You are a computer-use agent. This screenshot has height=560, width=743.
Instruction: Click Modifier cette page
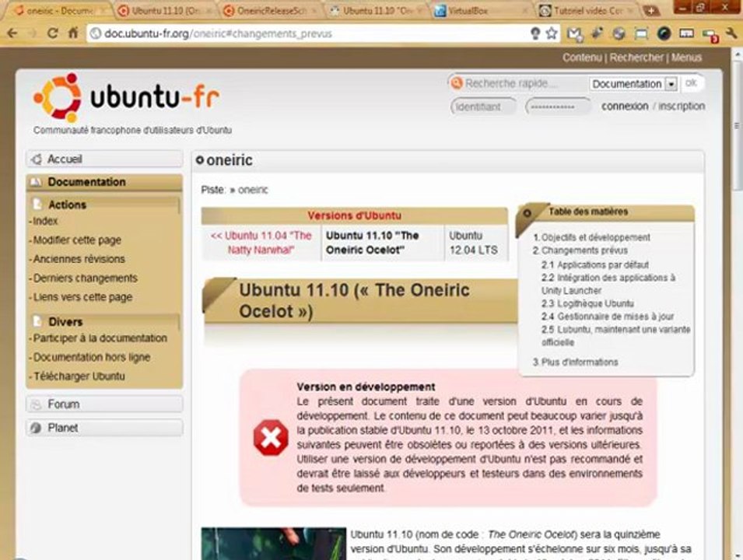(x=77, y=240)
